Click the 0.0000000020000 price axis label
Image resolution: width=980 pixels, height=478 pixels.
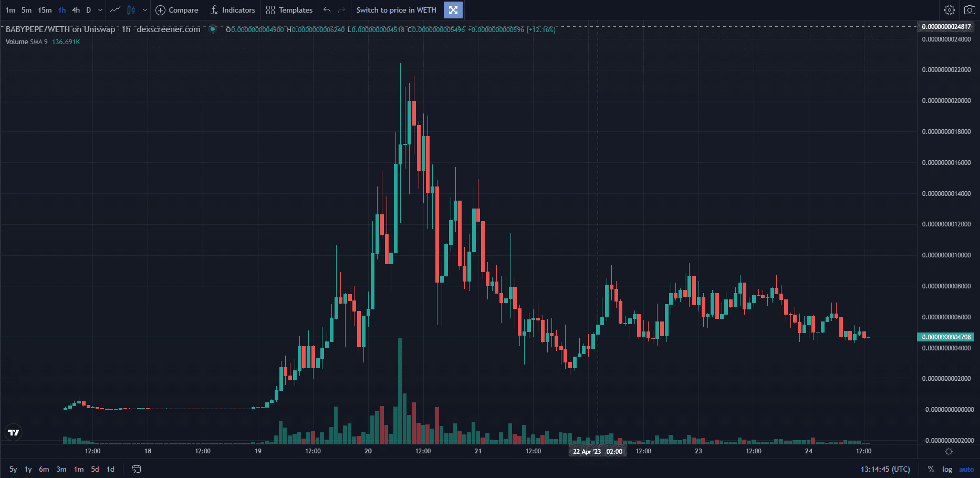click(946, 101)
